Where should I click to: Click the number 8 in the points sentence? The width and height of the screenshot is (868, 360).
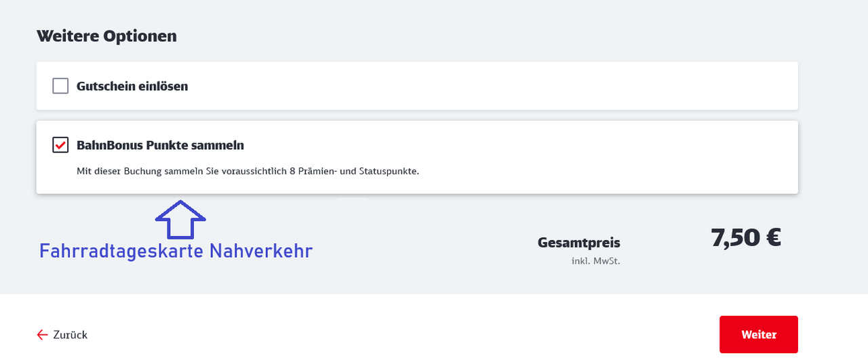[x=292, y=171]
